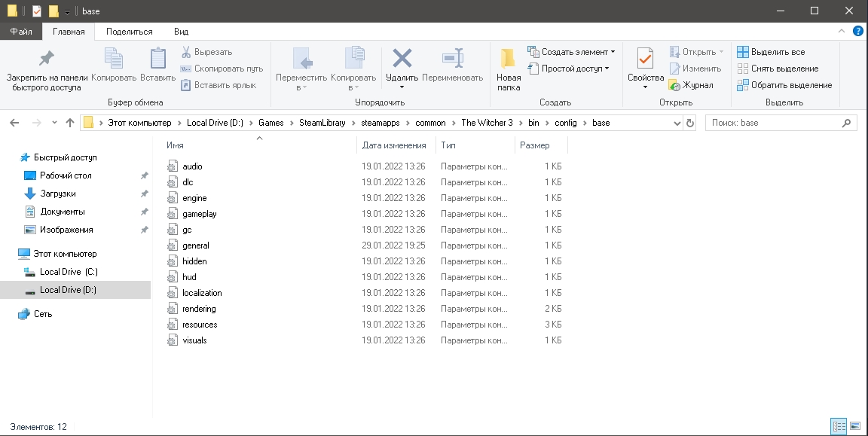This screenshot has height=436, width=868.
Task: Collapse the ribbon with chevron
Action: pyautogui.click(x=842, y=32)
